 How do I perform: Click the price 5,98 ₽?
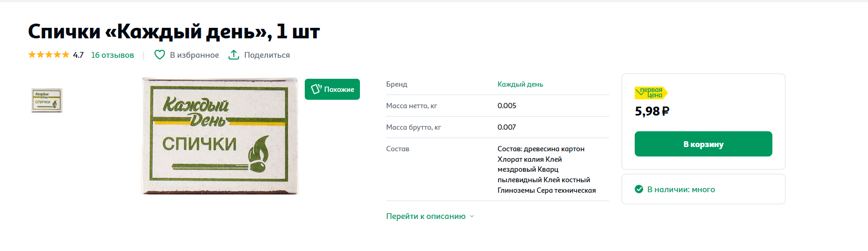652,111
